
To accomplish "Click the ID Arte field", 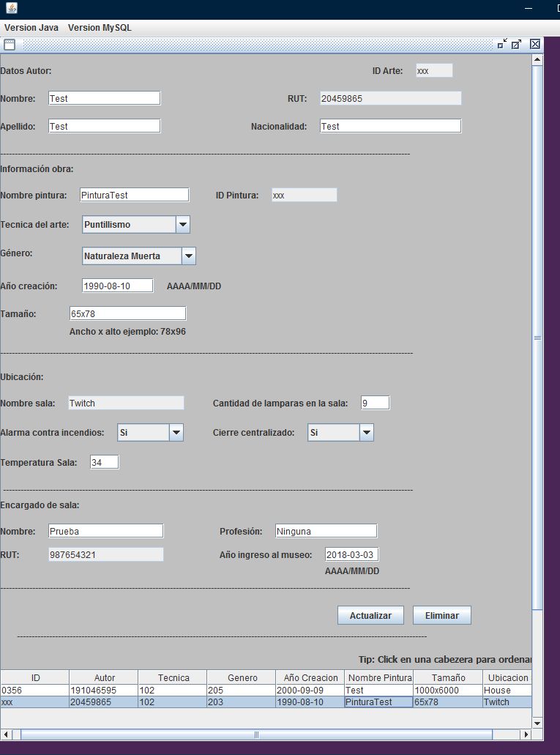I will (x=434, y=71).
